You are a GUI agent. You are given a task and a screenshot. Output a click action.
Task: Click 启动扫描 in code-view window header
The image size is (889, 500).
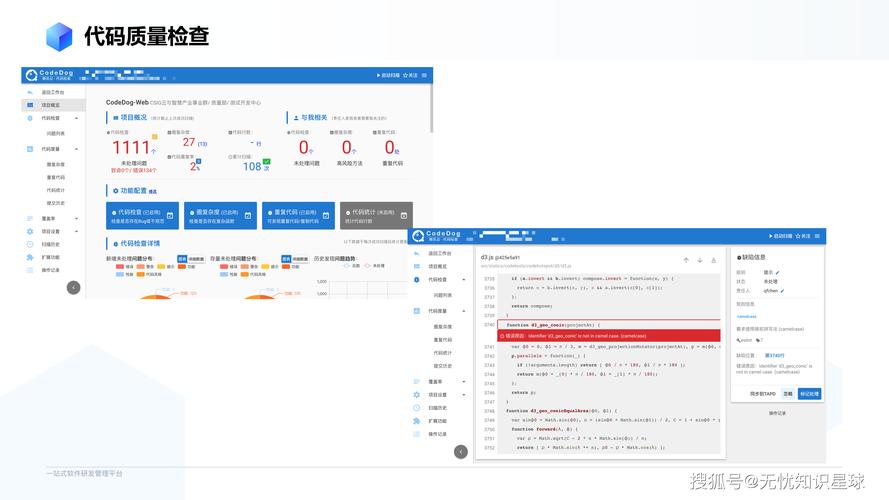point(781,236)
